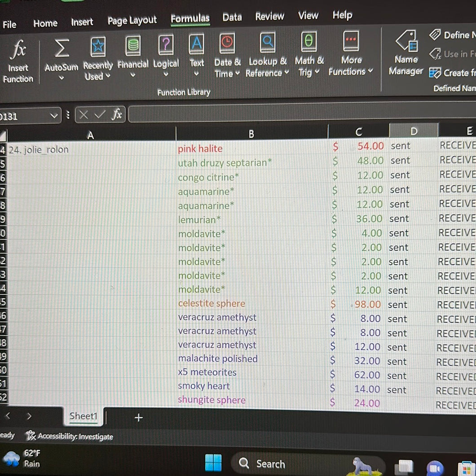Select the Sheet1 tab

click(x=84, y=416)
